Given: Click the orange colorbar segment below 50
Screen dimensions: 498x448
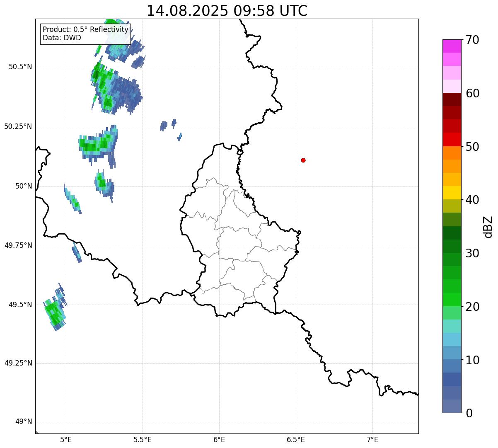Looking at the screenshot, I should pos(452,153).
